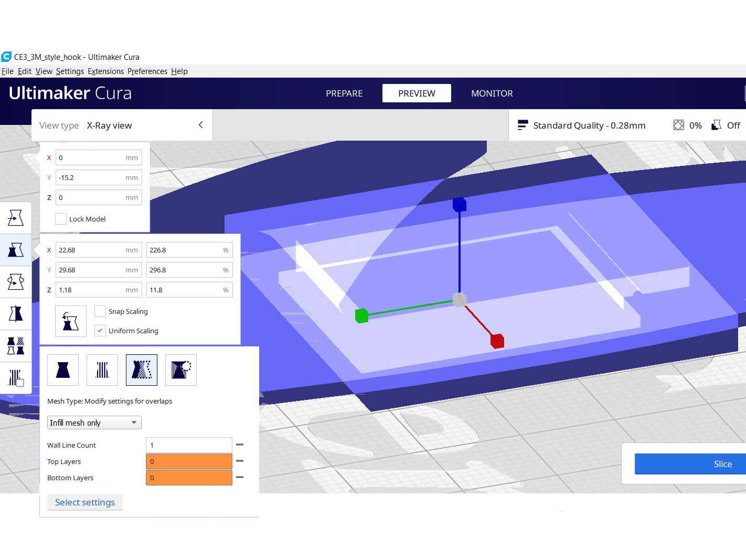This screenshot has width=746, height=560.
Task: Open the Edit menu
Action: point(25,71)
